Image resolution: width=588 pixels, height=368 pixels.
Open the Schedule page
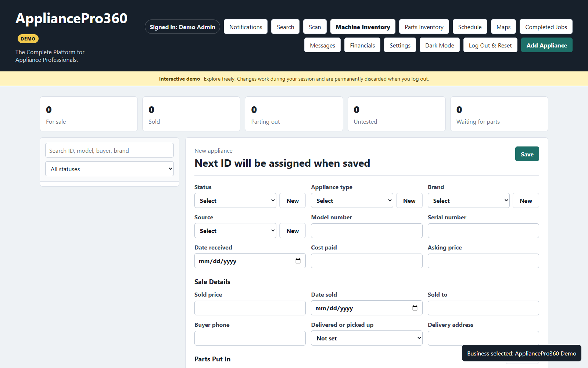[470, 26]
